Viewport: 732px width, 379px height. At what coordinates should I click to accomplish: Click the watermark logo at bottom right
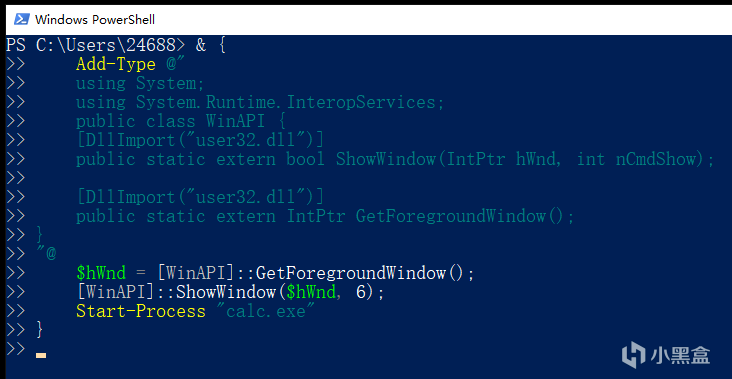tap(666, 355)
